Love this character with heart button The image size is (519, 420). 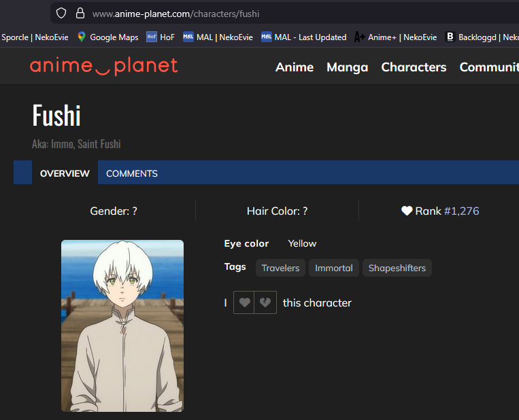[244, 302]
